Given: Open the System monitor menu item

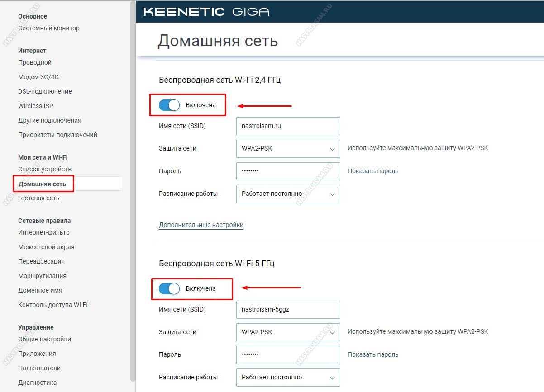Looking at the screenshot, I should click(48, 28).
